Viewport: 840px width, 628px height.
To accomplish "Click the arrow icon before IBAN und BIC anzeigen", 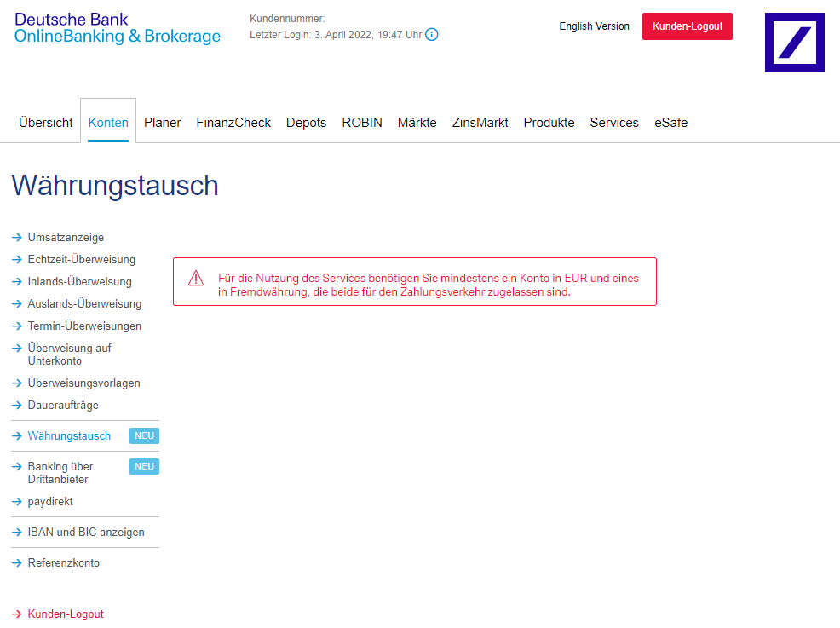I will tap(17, 532).
